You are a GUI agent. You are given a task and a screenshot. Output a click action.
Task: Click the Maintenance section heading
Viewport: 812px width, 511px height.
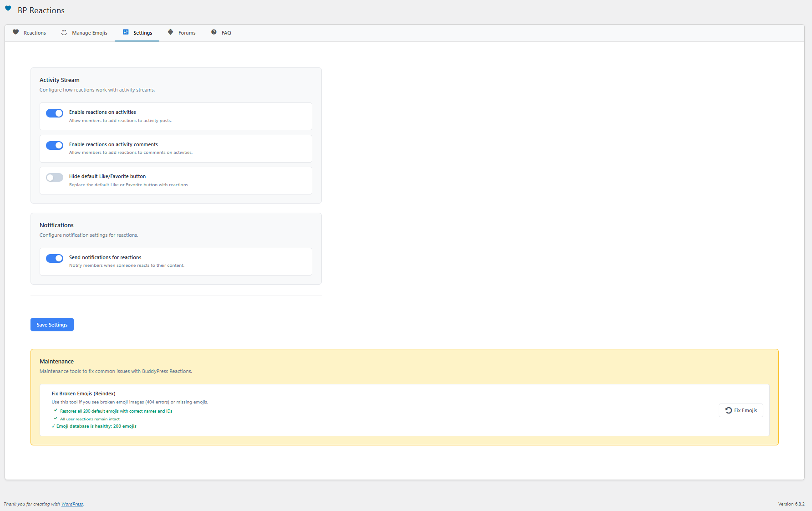(x=56, y=361)
